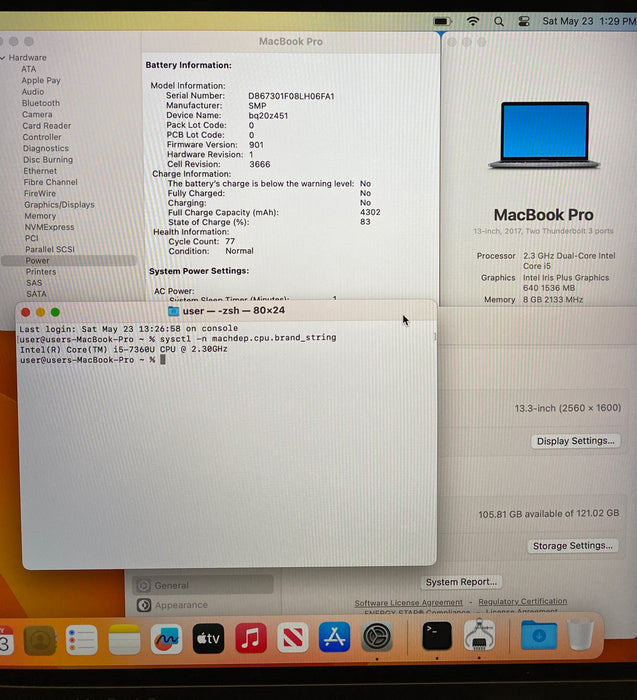
Task: Open System Settings from the Dock
Action: 376,637
